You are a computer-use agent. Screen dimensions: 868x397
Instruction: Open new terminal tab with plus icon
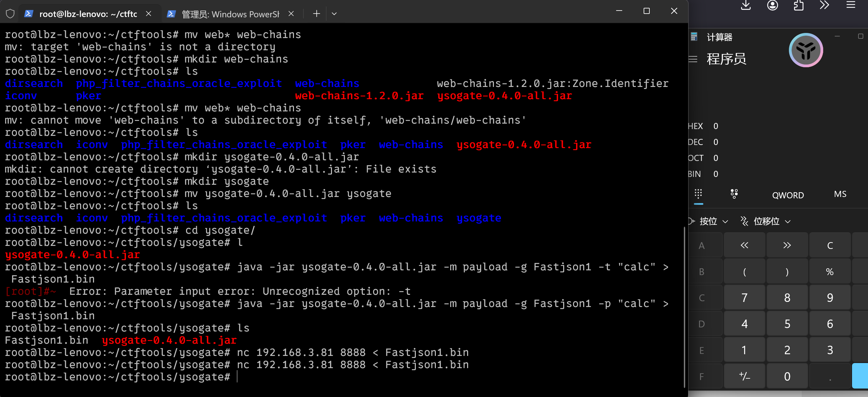click(x=316, y=14)
